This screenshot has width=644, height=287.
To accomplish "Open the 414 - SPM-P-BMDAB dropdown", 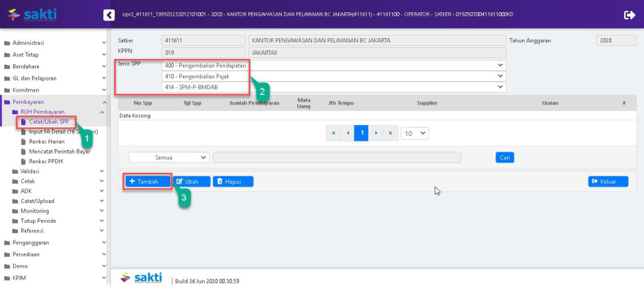I will (334, 87).
